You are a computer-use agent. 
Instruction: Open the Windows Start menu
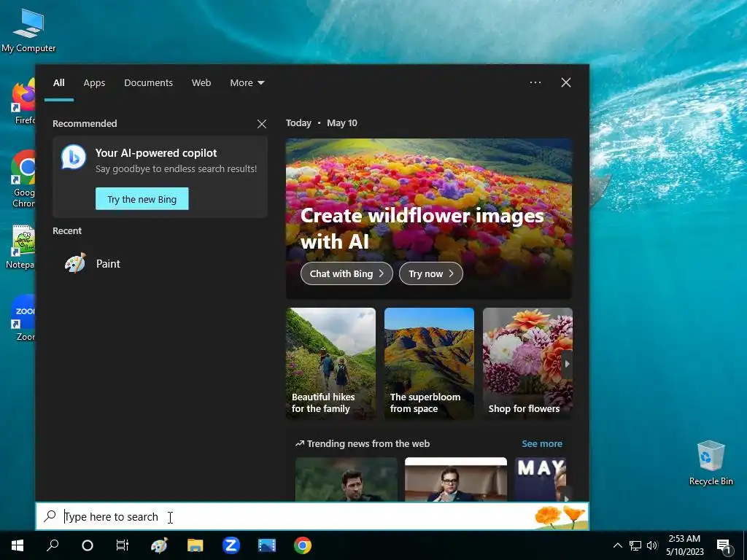18,545
